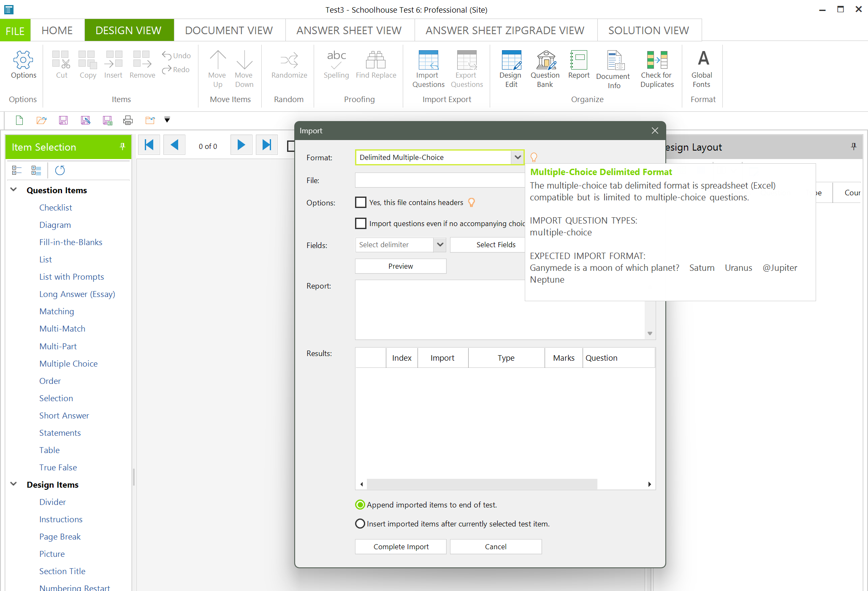Click the Preview button
Image resolution: width=868 pixels, height=591 pixels.
pyautogui.click(x=401, y=266)
